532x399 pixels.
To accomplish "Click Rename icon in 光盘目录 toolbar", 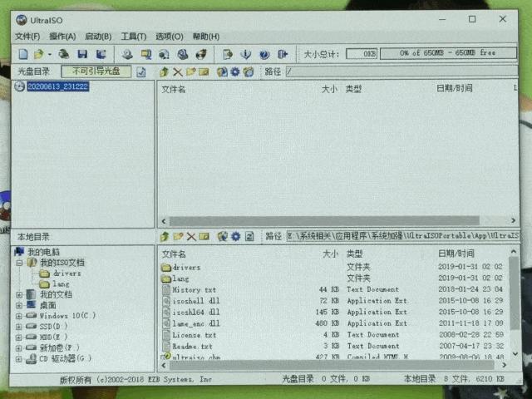I will click(204, 72).
